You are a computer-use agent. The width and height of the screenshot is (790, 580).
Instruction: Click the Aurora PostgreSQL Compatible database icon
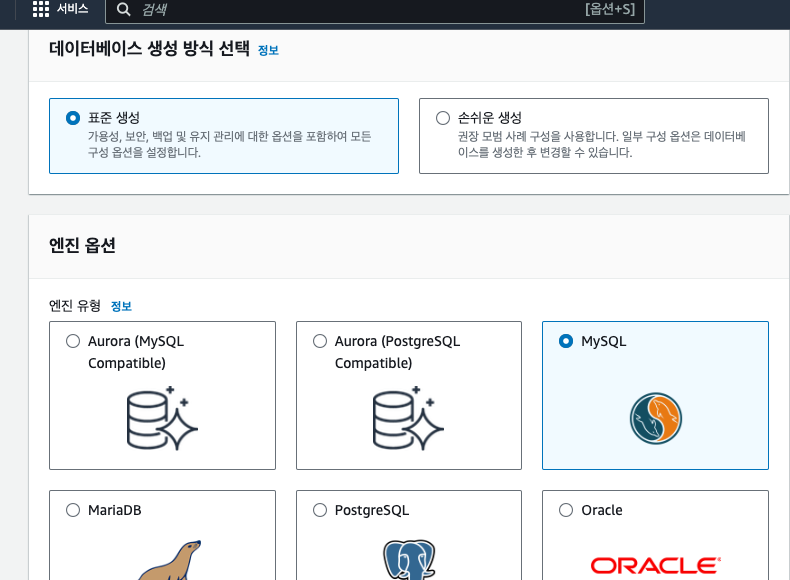409,418
